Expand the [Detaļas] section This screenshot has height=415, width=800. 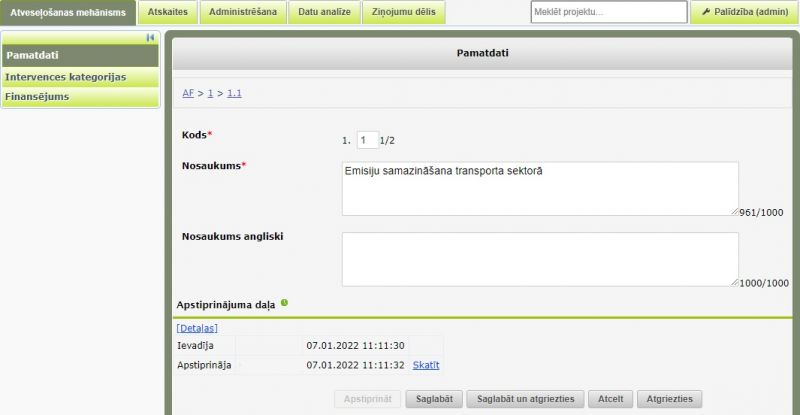197,328
